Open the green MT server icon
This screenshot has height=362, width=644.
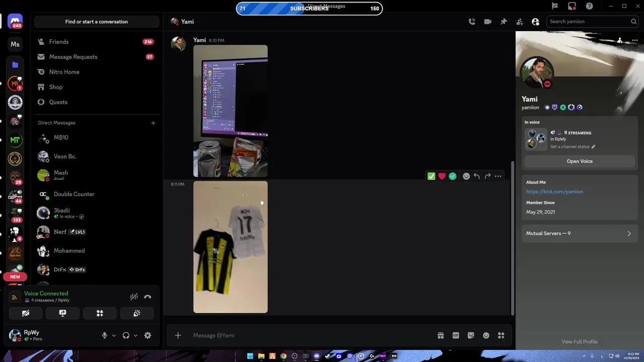[15, 140]
